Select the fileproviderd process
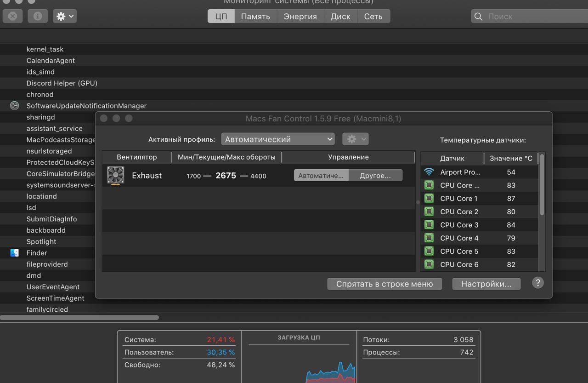 47,264
